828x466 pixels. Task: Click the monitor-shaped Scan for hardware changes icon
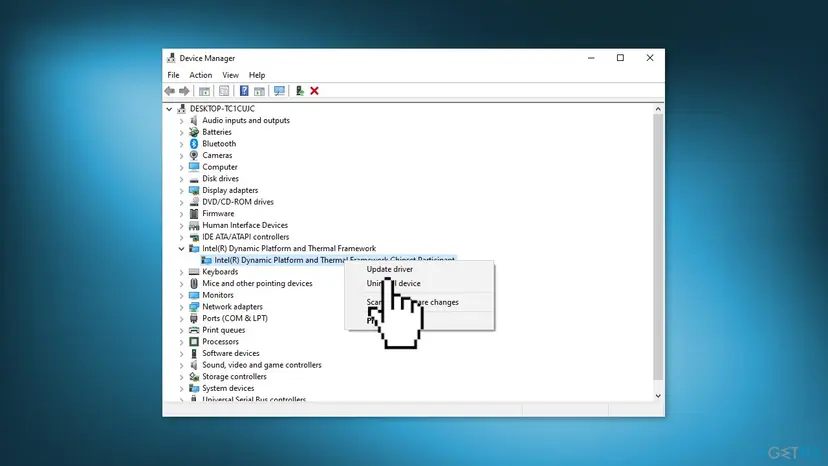[279, 91]
